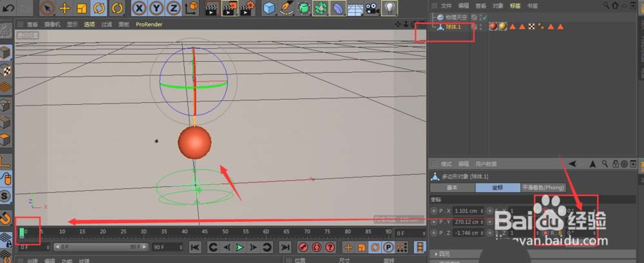Activate the Scale tool icon

pyautogui.click(x=82, y=8)
